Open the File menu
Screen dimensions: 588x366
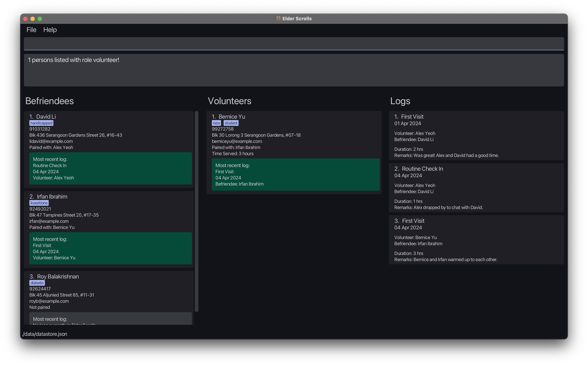click(x=31, y=29)
